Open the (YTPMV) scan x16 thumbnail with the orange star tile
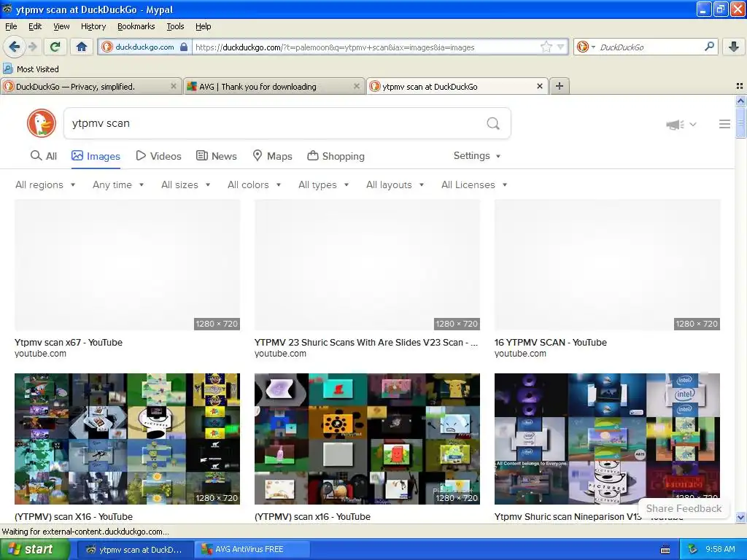747x560 pixels. pyautogui.click(x=367, y=438)
